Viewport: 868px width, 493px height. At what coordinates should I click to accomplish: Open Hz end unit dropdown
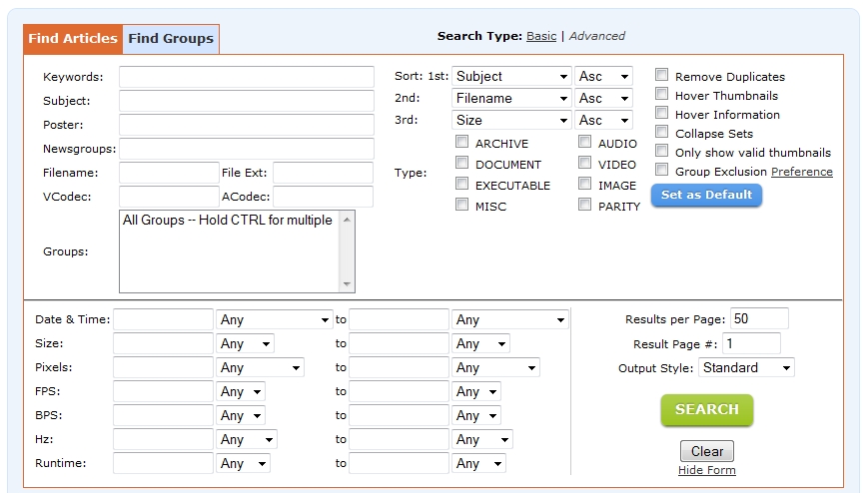click(x=482, y=440)
